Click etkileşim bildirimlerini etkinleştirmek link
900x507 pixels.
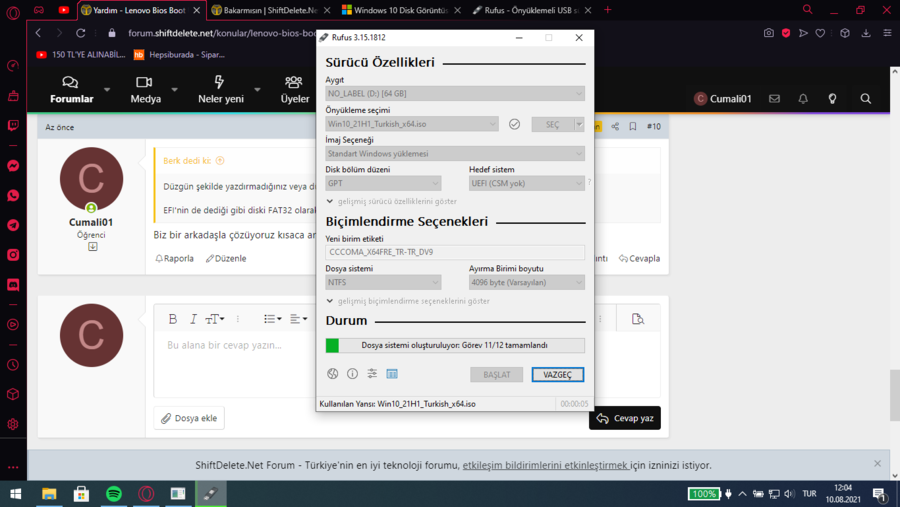tap(545, 465)
